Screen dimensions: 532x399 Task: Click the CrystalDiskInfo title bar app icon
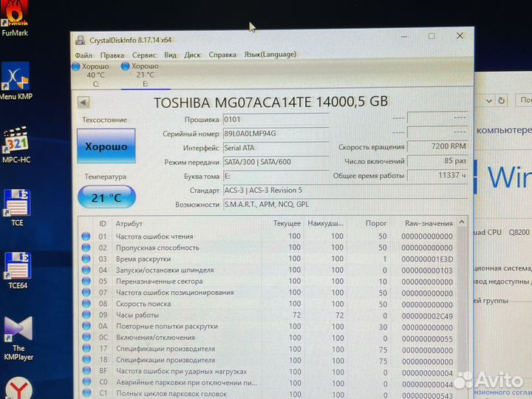click(81, 40)
